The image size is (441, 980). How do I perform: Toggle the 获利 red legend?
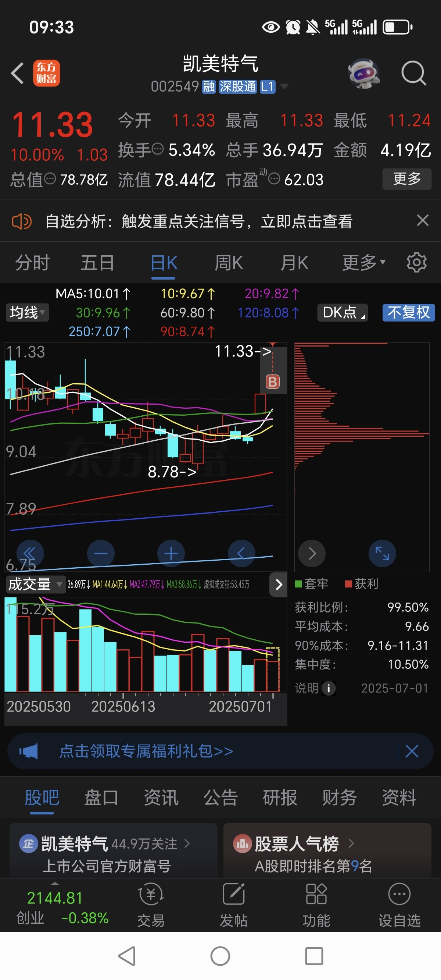click(362, 583)
